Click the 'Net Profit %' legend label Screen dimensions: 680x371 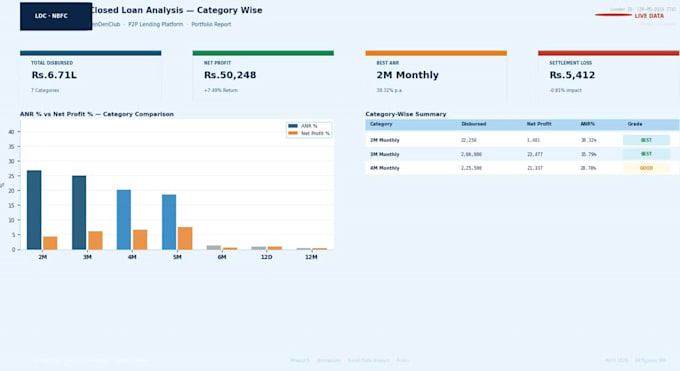coord(315,133)
